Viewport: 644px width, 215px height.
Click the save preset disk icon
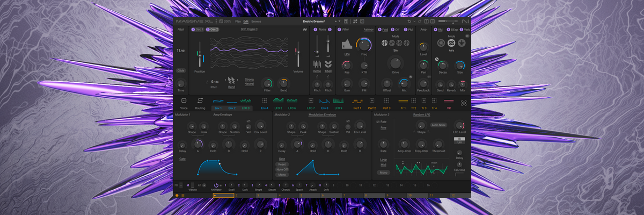pyautogui.click(x=347, y=21)
